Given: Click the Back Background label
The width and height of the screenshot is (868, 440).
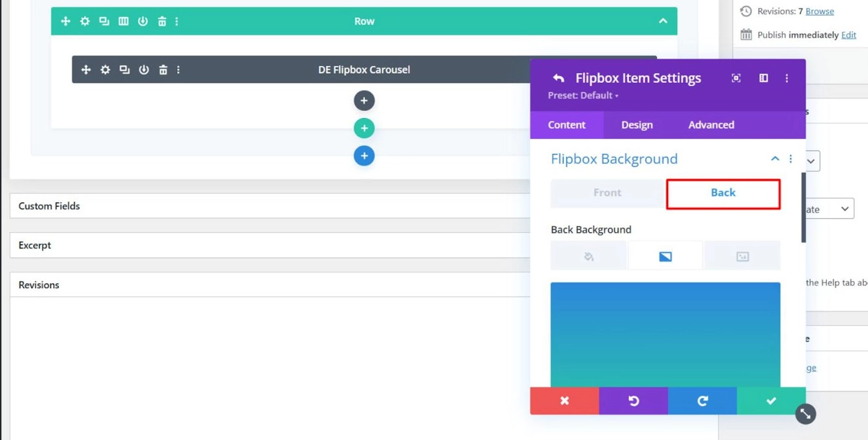Looking at the screenshot, I should (x=591, y=229).
